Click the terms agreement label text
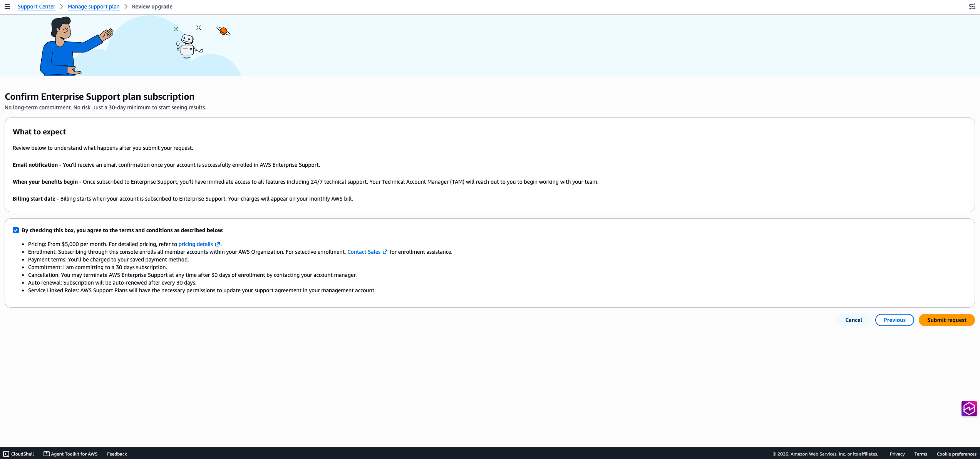This screenshot has width=980, height=459. pos(122,230)
